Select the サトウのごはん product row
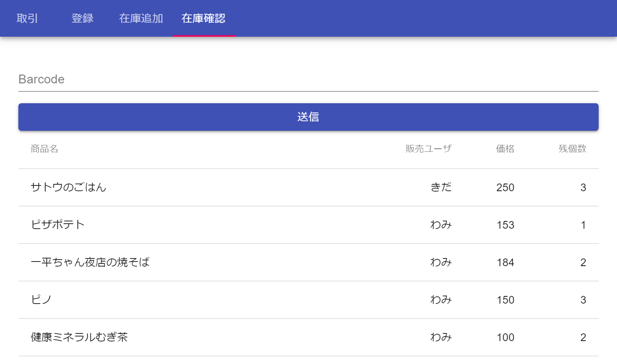 point(68,187)
